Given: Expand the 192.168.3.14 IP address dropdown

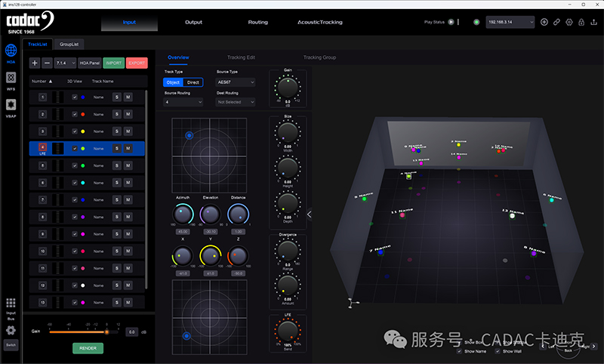Looking at the screenshot, I should (509, 22).
